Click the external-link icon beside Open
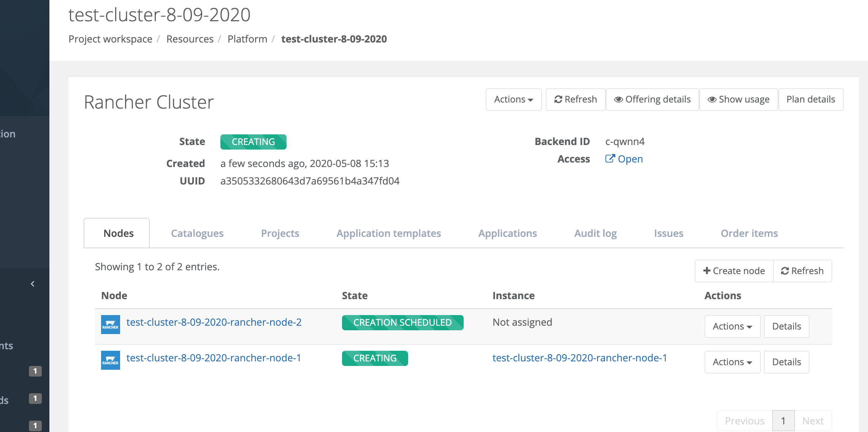 click(x=610, y=159)
